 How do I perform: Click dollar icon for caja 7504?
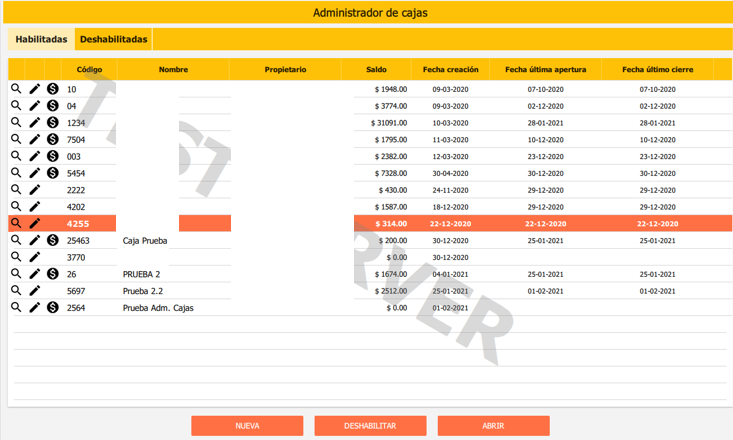tap(53, 139)
